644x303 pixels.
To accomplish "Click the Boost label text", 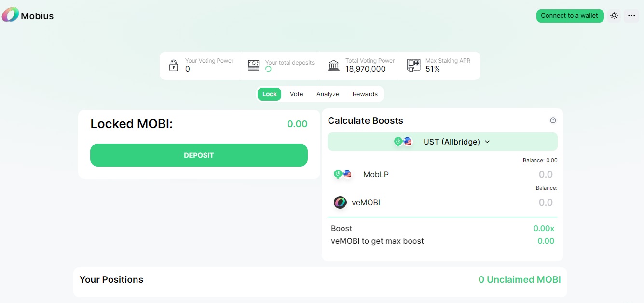I will click(342, 228).
